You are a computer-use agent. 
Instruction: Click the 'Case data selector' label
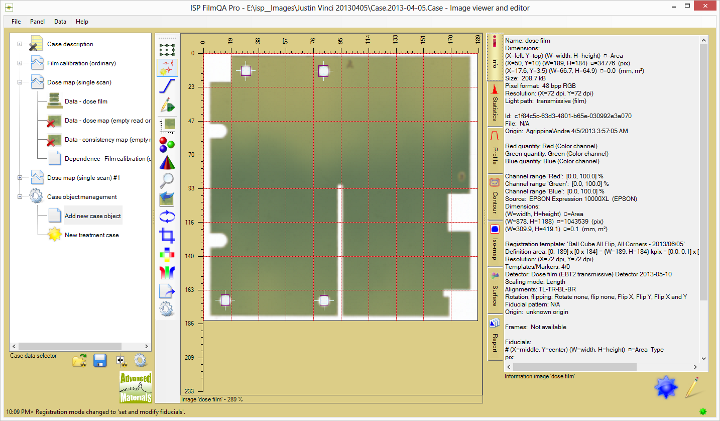tap(33, 356)
